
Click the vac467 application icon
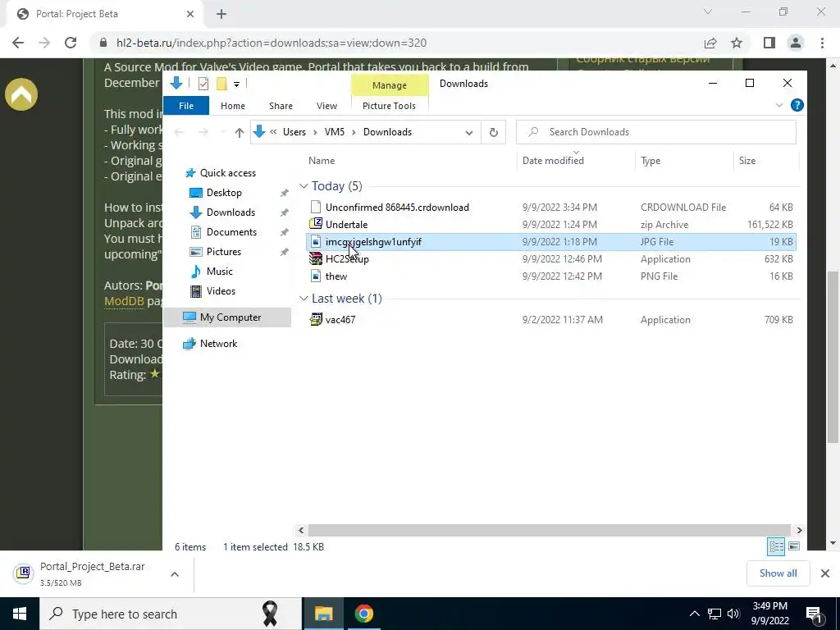click(316, 320)
